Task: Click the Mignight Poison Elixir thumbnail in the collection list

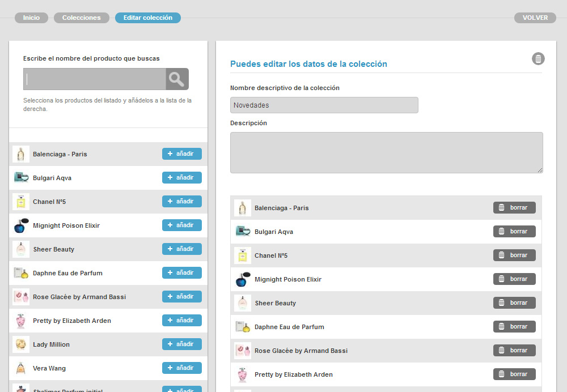Action: click(x=243, y=279)
